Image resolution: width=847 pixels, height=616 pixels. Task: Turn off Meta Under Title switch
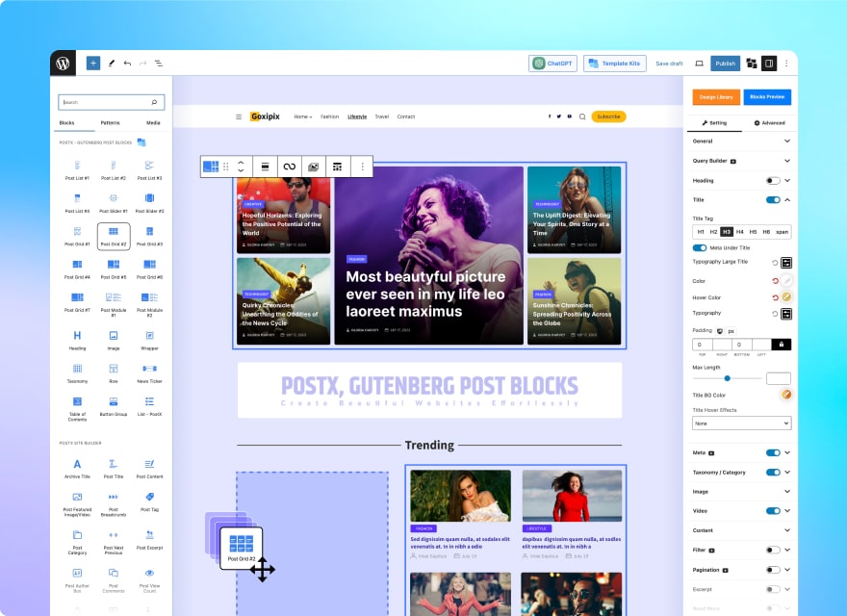[x=700, y=247]
